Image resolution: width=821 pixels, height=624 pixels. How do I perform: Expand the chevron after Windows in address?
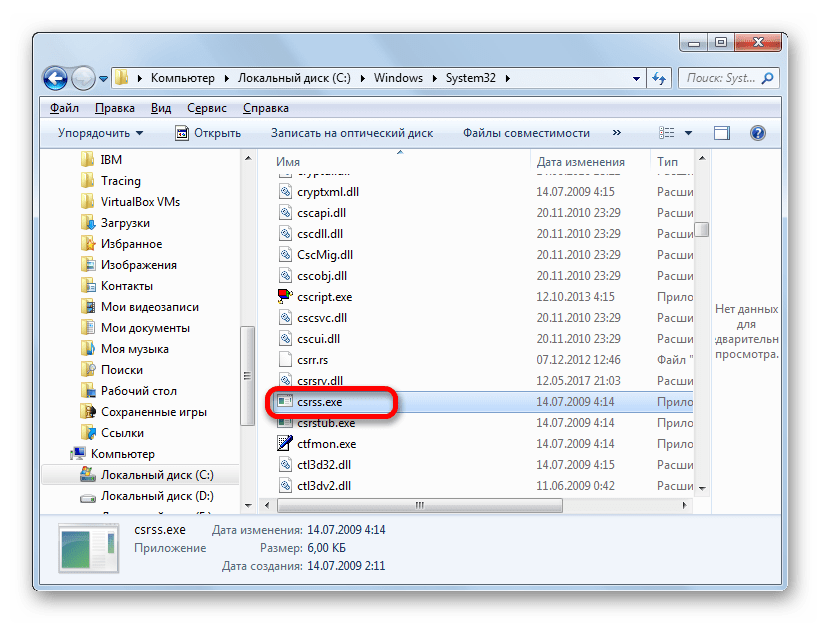(x=435, y=79)
